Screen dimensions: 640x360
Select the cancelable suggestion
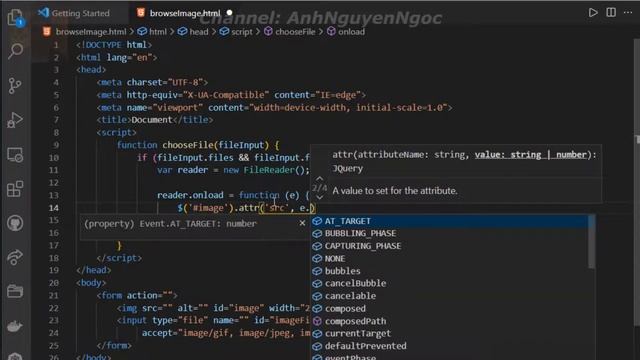click(450, 296)
